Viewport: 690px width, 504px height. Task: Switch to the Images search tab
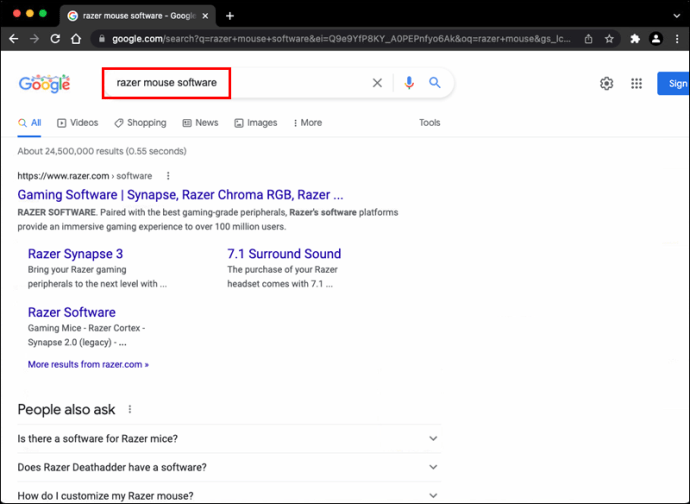(256, 123)
